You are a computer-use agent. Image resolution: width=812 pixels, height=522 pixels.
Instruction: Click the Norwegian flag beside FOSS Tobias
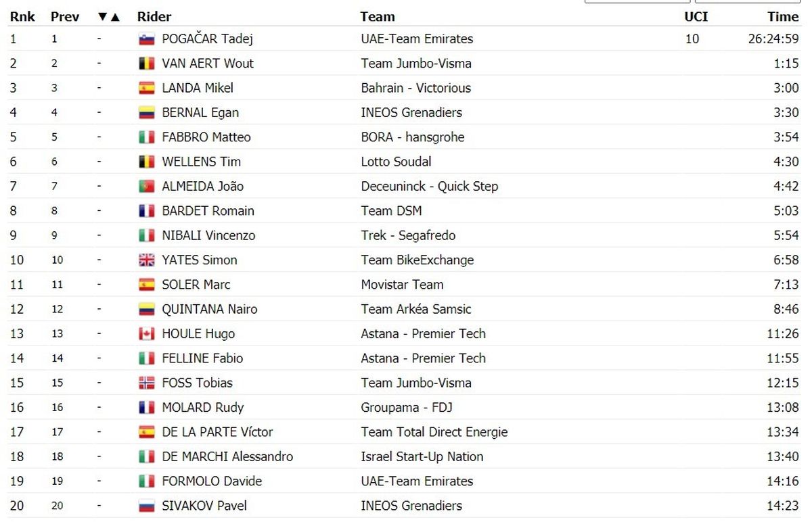pyautogui.click(x=146, y=383)
